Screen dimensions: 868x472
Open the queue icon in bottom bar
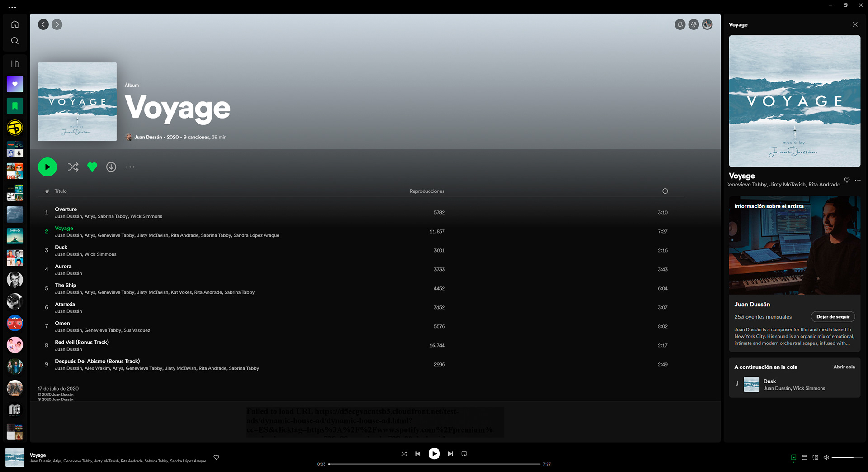(x=804, y=458)
